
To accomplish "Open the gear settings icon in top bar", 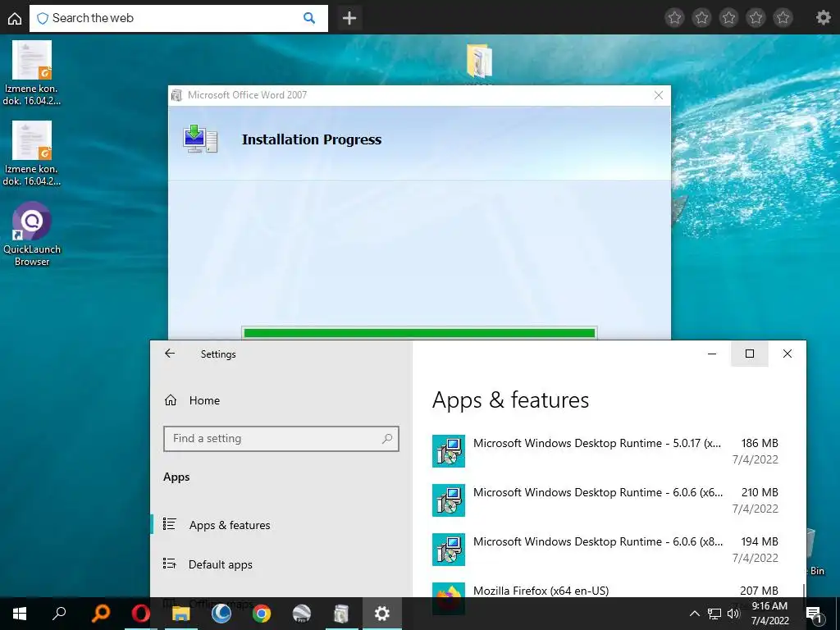I will click(x=824, y=18).
